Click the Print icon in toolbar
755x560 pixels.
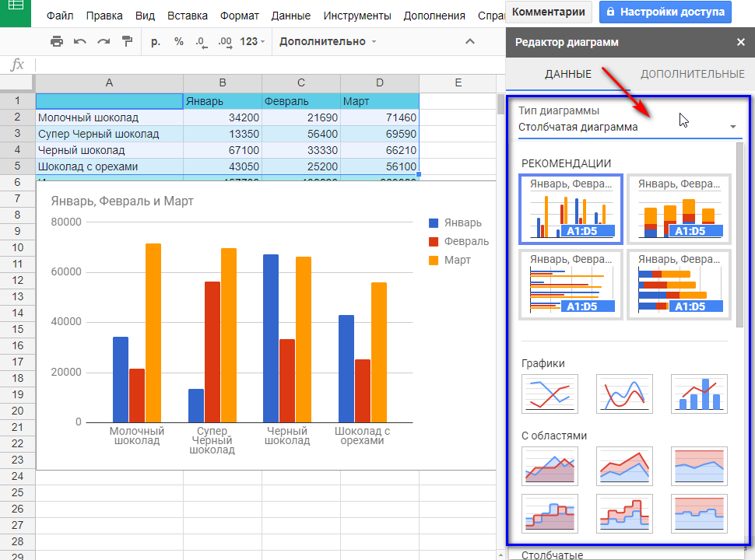coord(57,41)
